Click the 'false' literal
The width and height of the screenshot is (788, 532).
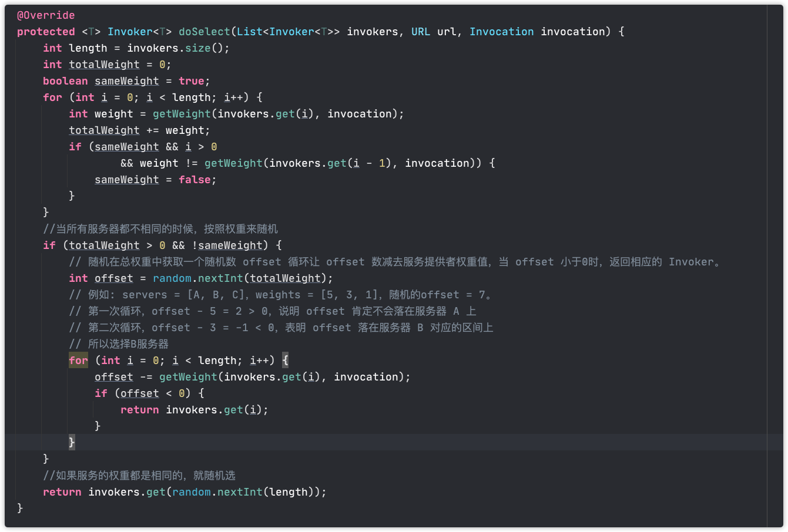(x=195, y=180)
